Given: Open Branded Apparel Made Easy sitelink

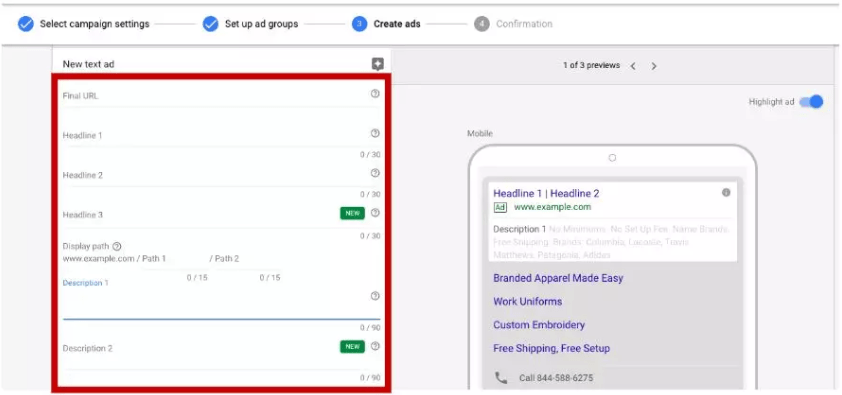Looking at the screenshot, I should [x=558, y=278].
